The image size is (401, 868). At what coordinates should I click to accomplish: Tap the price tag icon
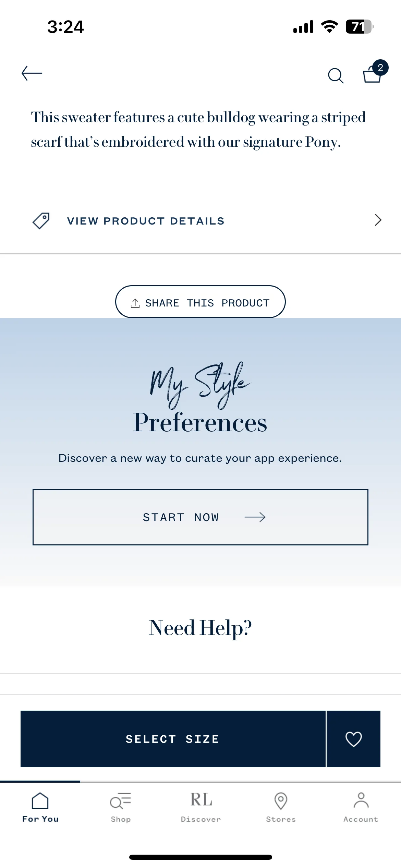[x=41, y=221]
